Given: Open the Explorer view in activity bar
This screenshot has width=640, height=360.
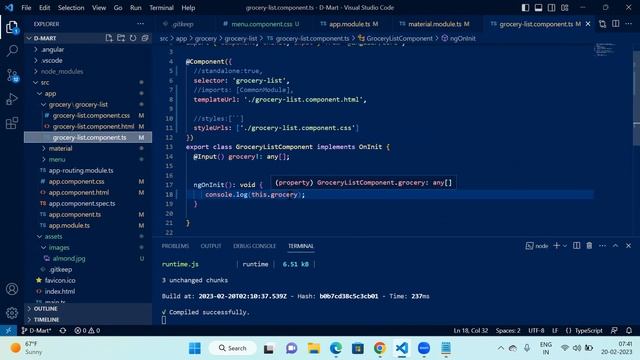Looking at the screenshot, I should [x=12, y=27].
